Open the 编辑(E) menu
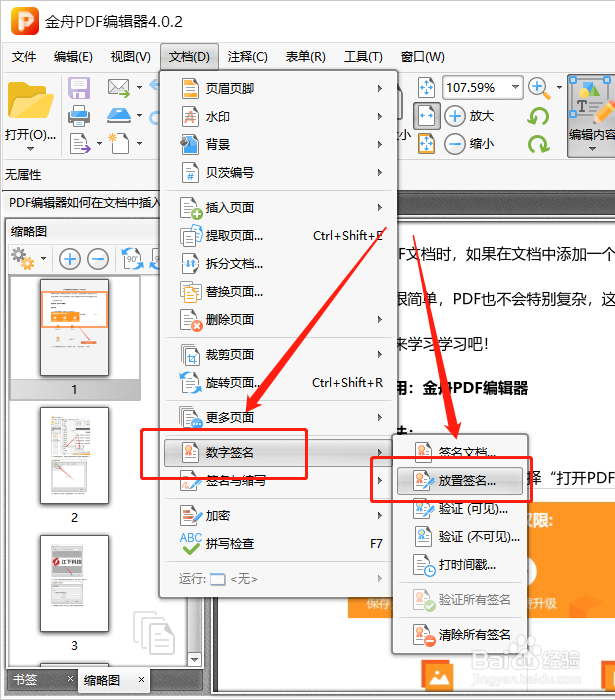Viewport: 615px width, 700px height. pyautogui.click(x=73, y=57)
